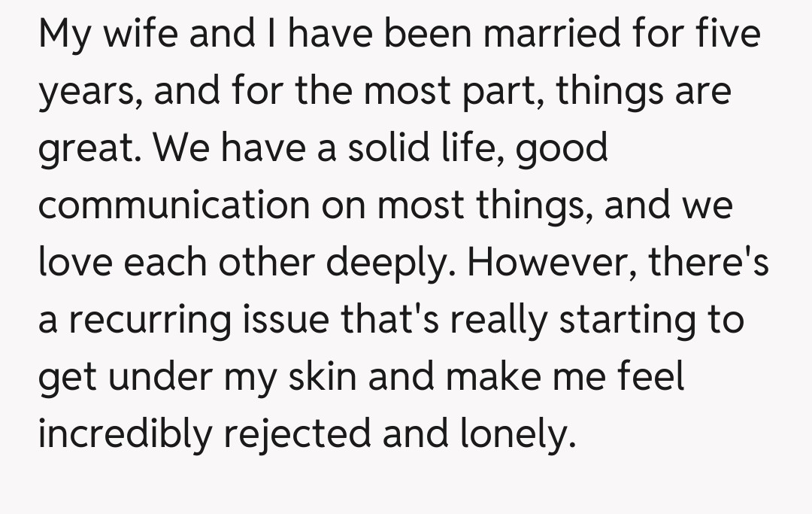812x514 pixels.
Task: Click the word "lonely"
Action: (x=514, y=433)
